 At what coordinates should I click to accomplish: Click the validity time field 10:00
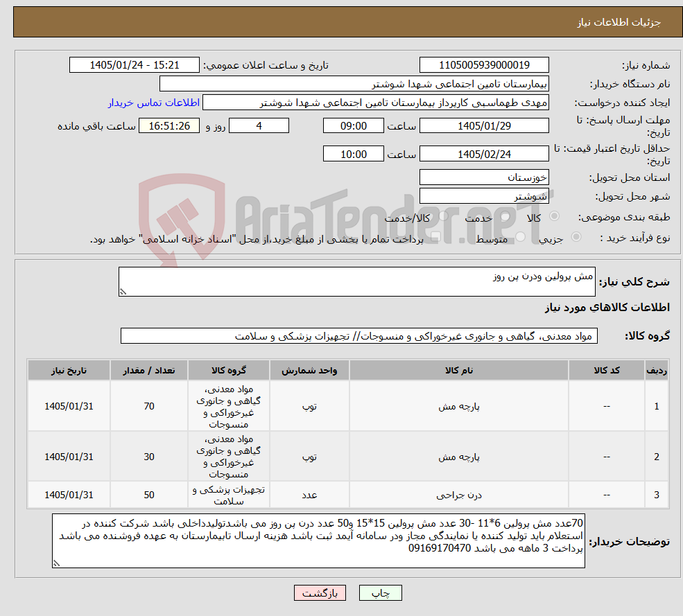(353, 154)
